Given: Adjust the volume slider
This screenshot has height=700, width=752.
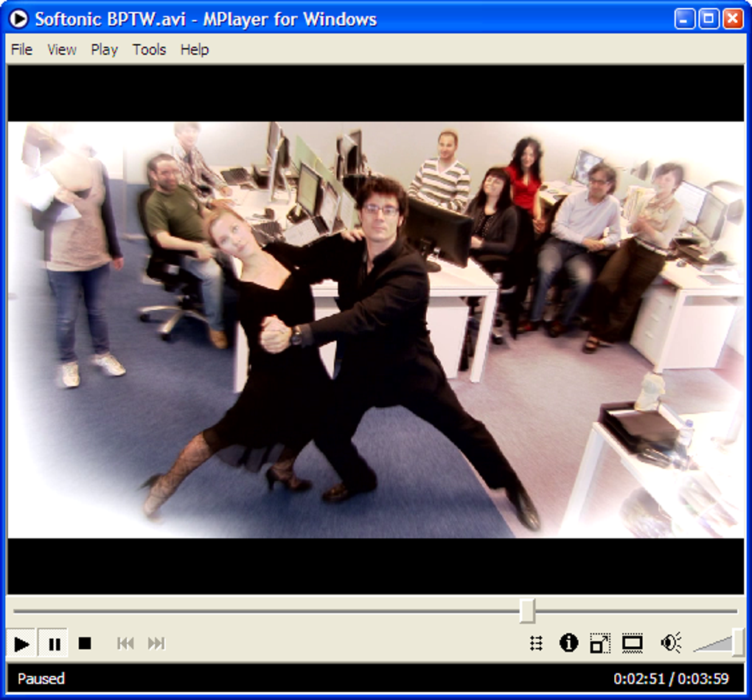Looking at the screenshot, I should tap(718, 644).
